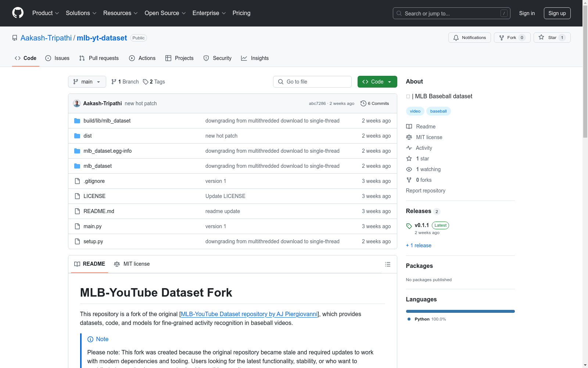Image resolution: width=588 pixels, height=368 pixels.
Task: Click the folder icon for build/lib/mlb_dataset
Action: 77,121
